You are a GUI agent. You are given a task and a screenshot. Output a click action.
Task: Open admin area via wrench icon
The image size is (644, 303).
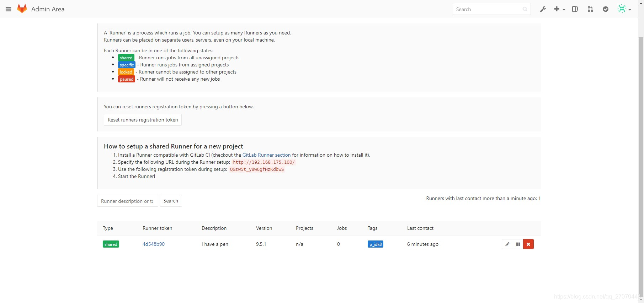click(543, 9)
